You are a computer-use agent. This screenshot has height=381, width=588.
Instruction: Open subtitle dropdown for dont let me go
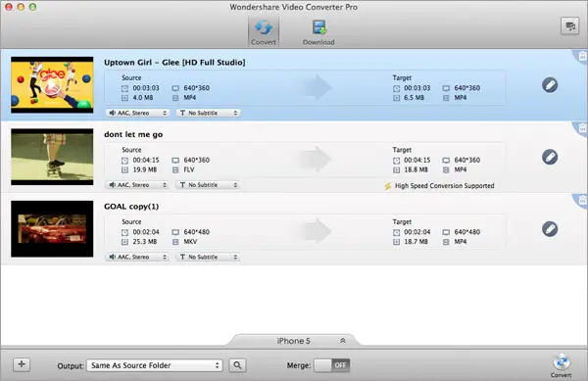pyautogui.click(x=208, y=185)
